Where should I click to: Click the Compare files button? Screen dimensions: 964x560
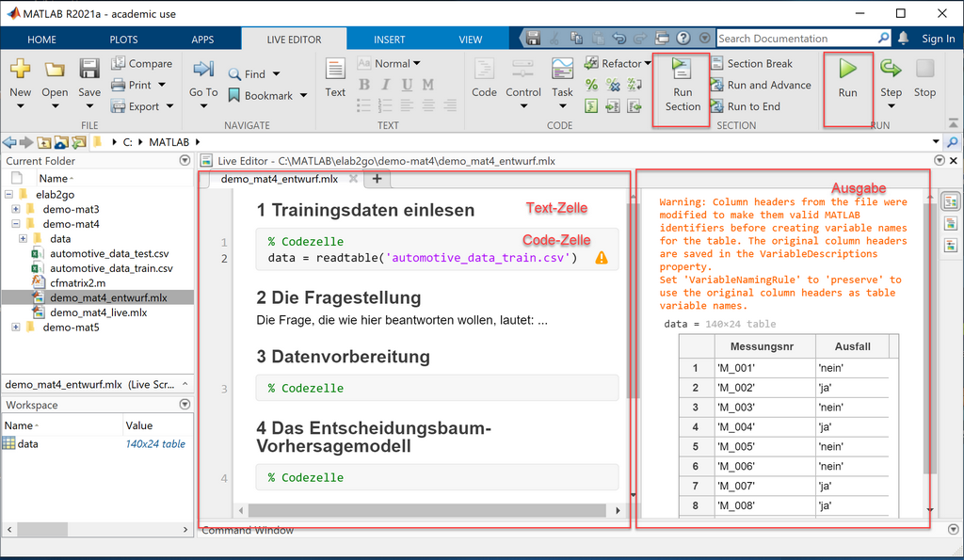tap(142, 63)
